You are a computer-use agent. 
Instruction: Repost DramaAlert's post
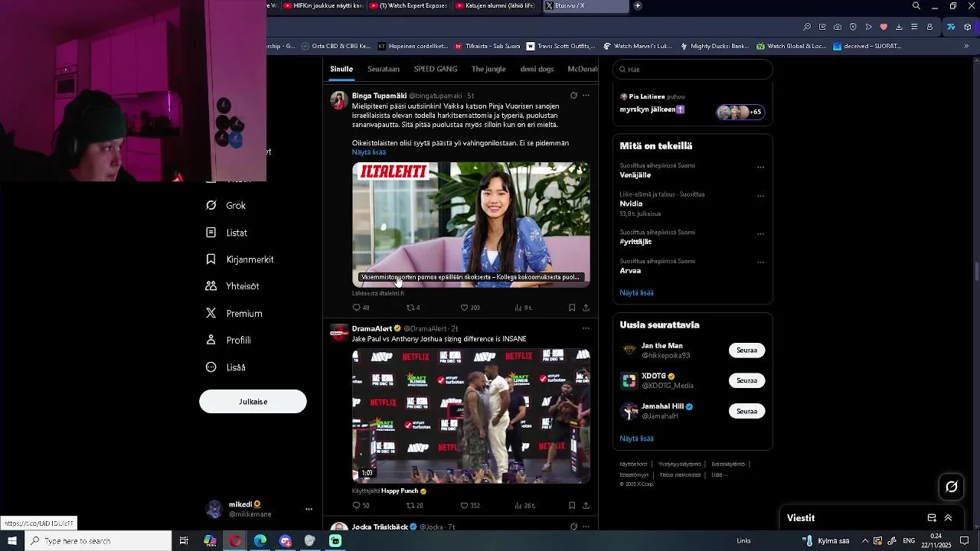[x=414, y=506]
